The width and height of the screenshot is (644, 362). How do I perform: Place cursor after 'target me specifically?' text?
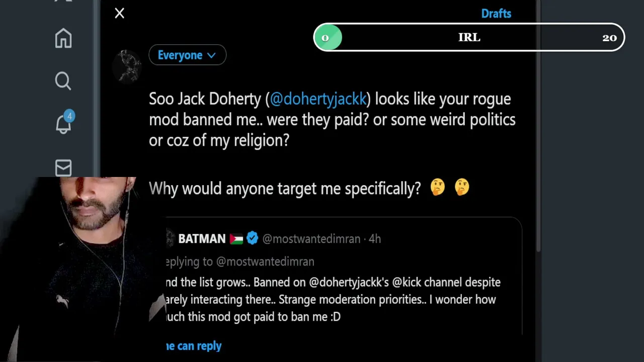(x=421, y=189)
